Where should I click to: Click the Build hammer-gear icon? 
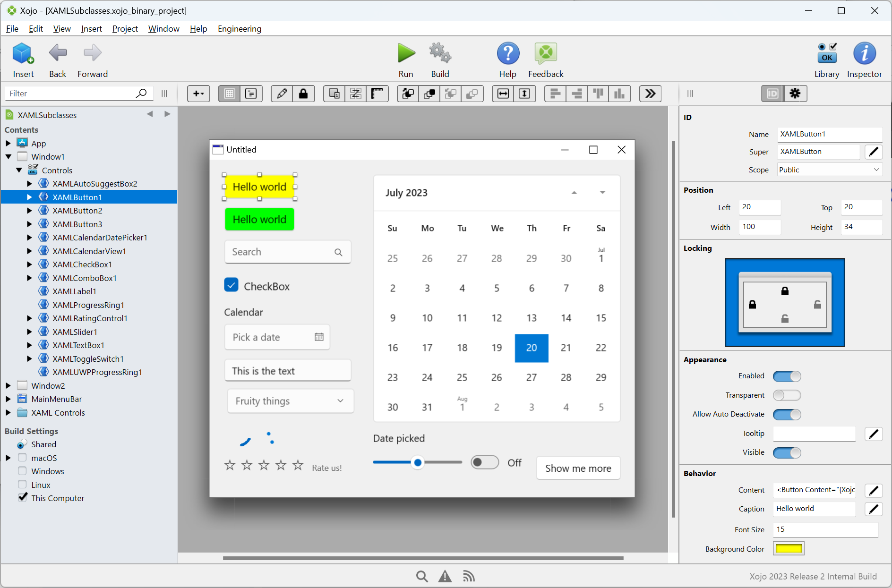pos(440,53)
